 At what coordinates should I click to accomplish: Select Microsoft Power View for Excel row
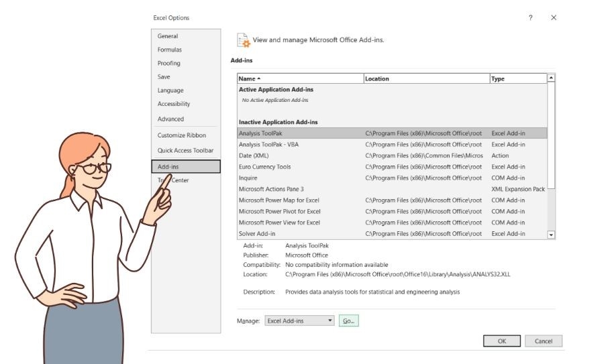(x=392, y=223)
